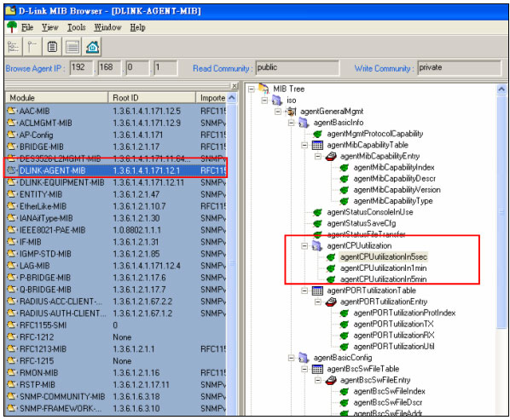
Task: Collapse the agentMibCapabilityEntry node
Action: coord(318,156)
